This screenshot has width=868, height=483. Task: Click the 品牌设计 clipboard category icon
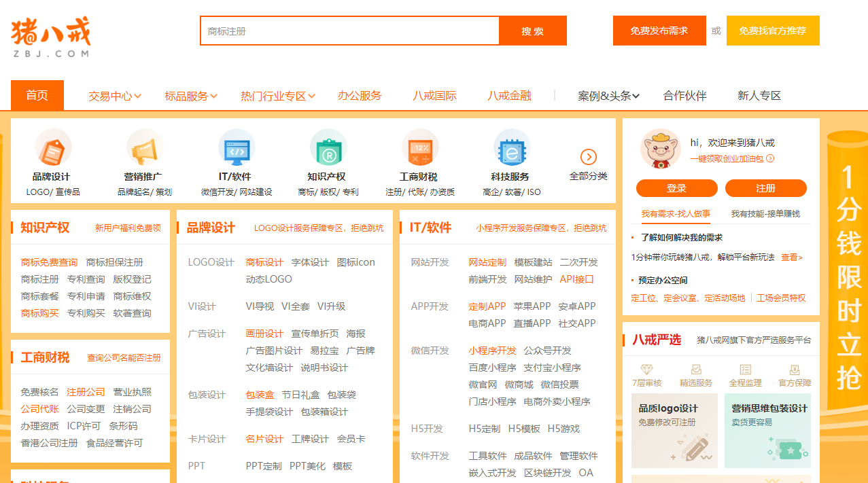tap(54, 148)
